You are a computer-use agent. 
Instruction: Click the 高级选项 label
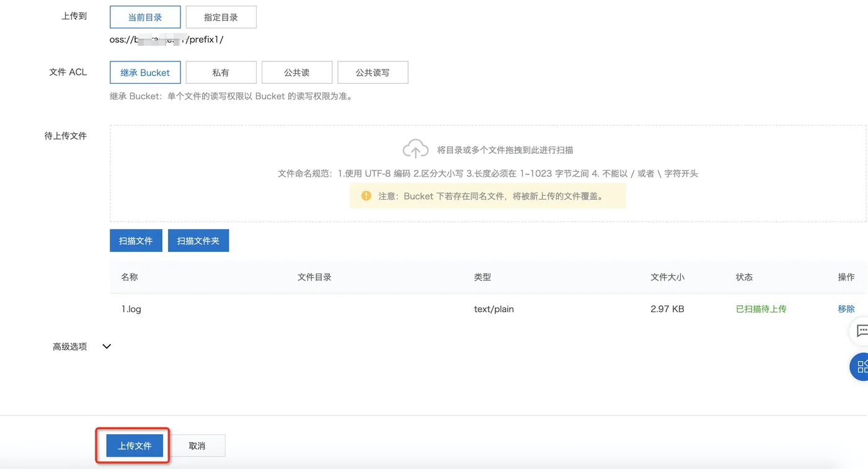tap(70, 347)
